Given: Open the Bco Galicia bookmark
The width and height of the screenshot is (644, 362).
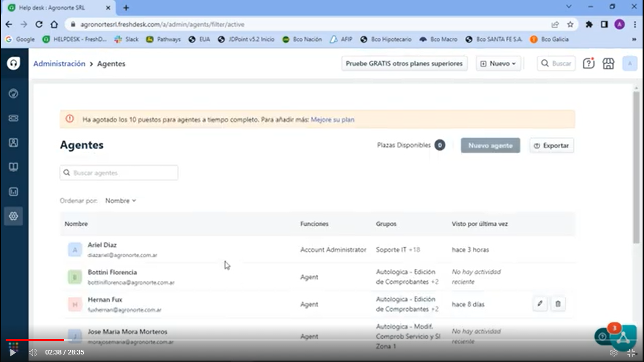Looking at the screenshot, I should click(549, 40).
